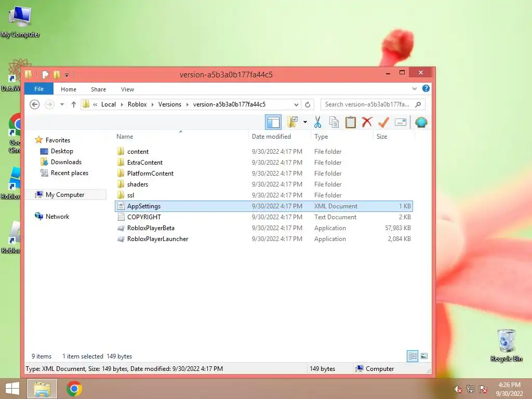The image size is (532, 399).
Task: Click Local in the breadcrumb path
Action: (x=109, y=104)
